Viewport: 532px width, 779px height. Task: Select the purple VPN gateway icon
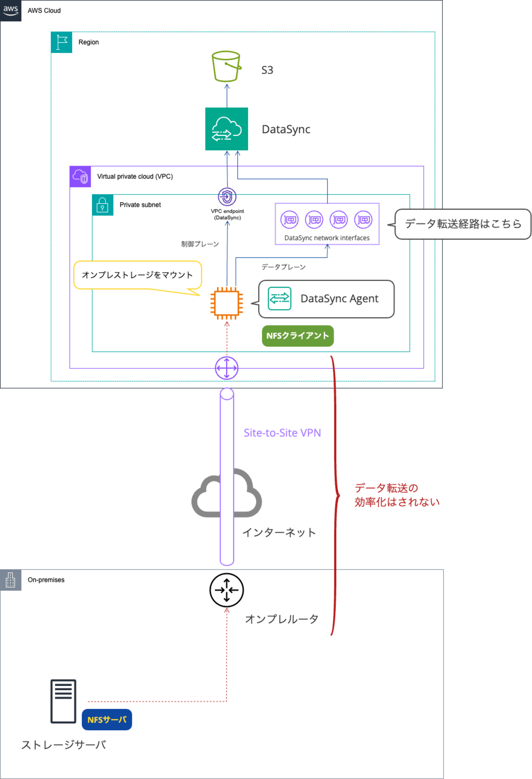(226, 368)
